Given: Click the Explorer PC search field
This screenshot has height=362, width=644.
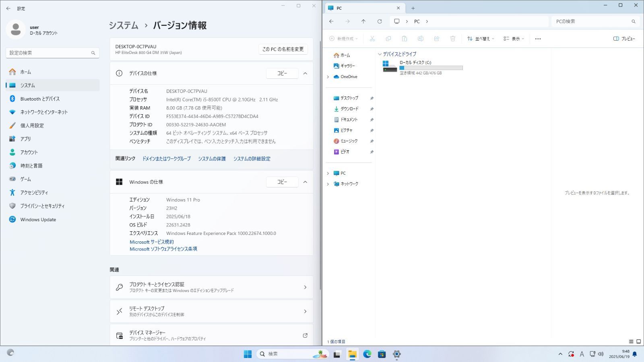Looking at the screenshot, I should point(595,21).
